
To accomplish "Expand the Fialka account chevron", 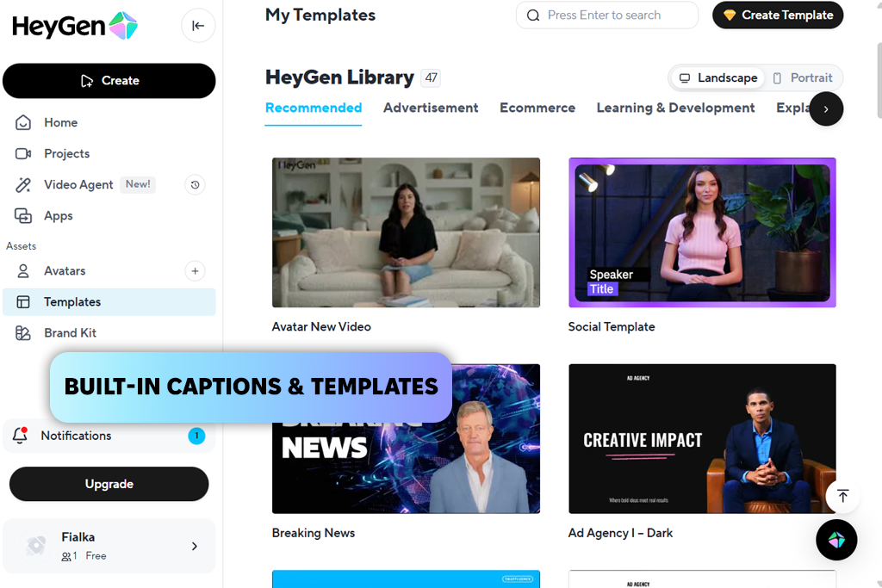I will pos(195,547).
